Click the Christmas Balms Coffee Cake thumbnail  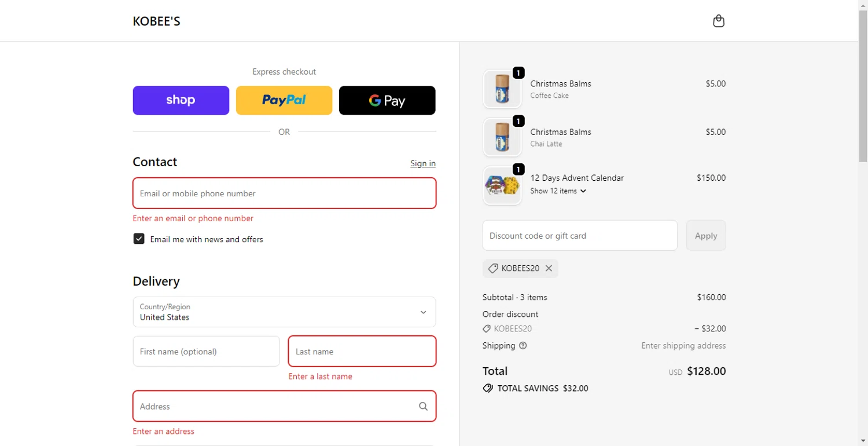[x=502, y=89]
